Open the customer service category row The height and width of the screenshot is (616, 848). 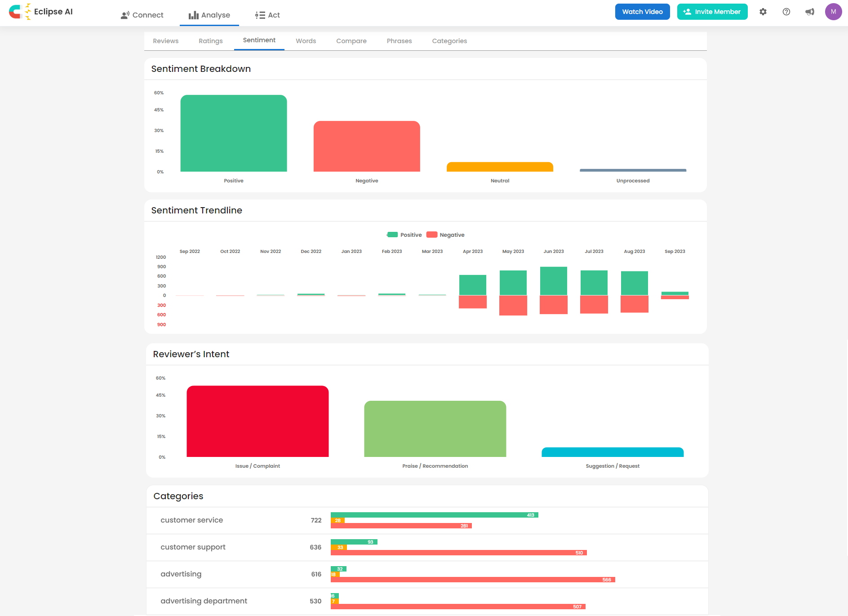click(427, 520)
